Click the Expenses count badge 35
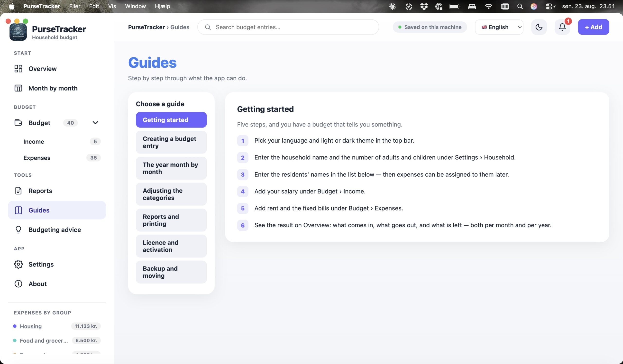This screenshot has width=623, height=364. (x=93, y=158)
